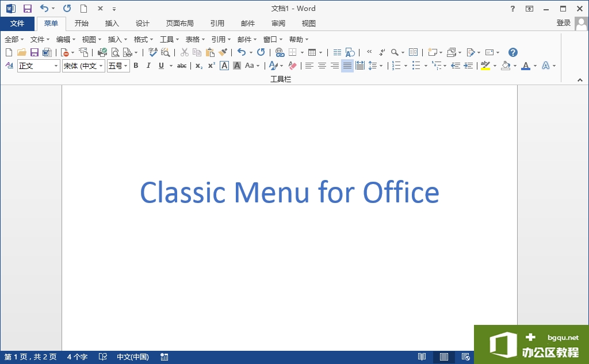Save using the purple floppy icon in the toolbar row

(35, 52)
